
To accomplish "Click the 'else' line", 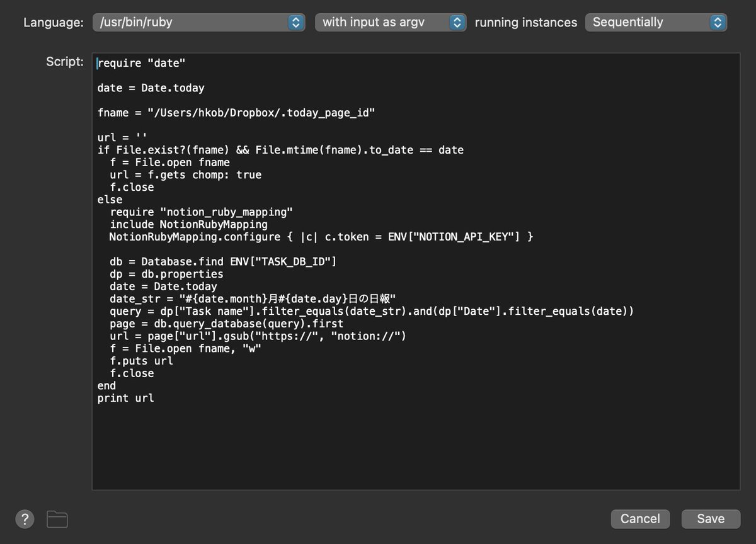I will (110, 200).
